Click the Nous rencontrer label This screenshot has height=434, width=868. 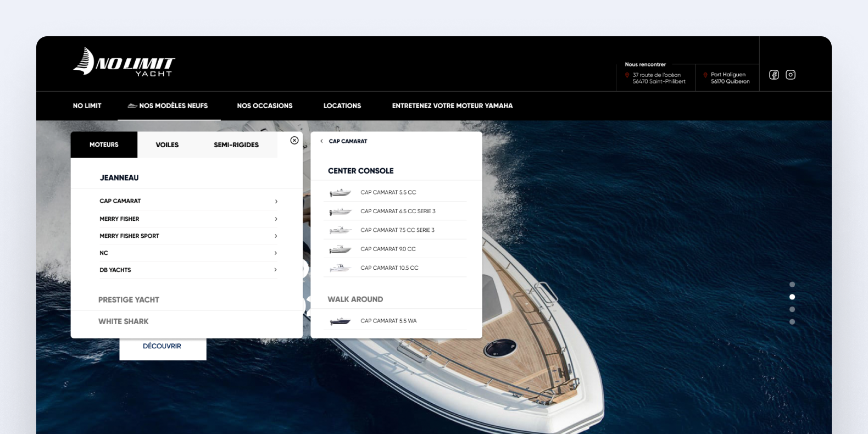click(645, 64)
